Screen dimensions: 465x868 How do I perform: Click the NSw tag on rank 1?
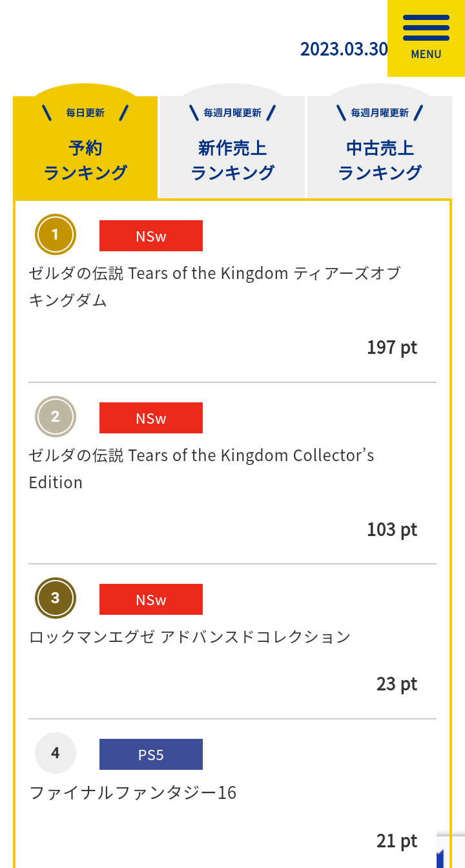[151, 236]
